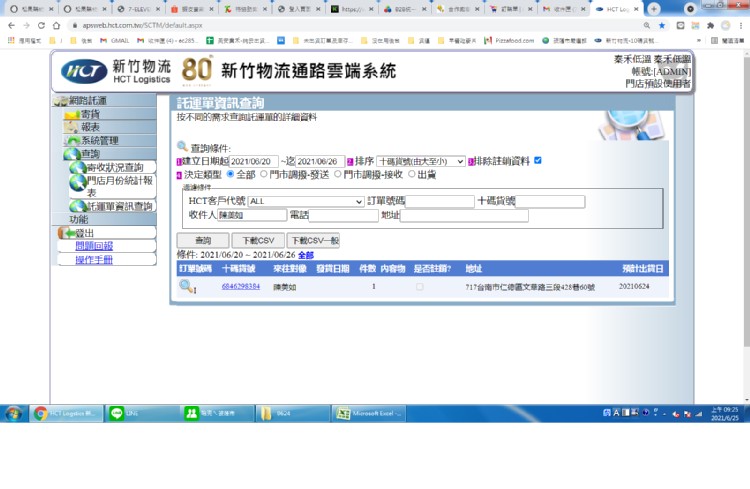Click the browser back arrow
750x489 pixels.
click(x=11, y=25)
